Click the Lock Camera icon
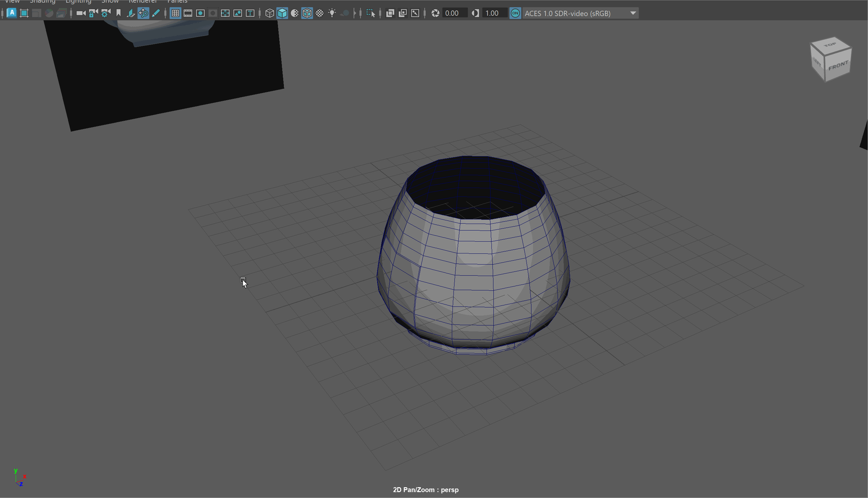The image size is (868, 498). pos(93,13)
